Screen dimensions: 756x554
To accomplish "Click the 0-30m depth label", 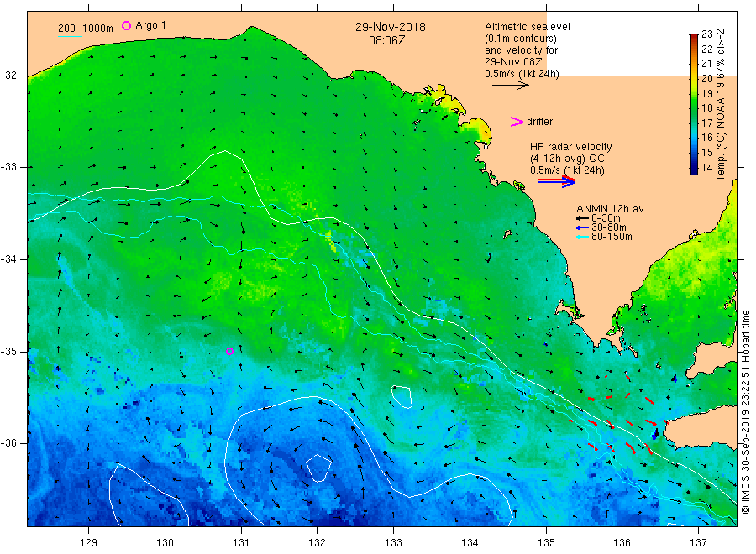I will pyautogui.click(x=606, y=218).
